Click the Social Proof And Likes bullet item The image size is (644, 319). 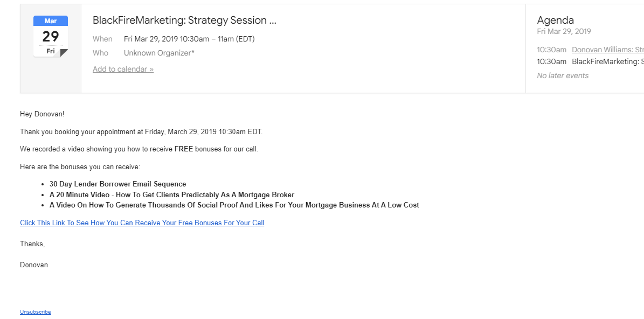[x=234, y=205]
